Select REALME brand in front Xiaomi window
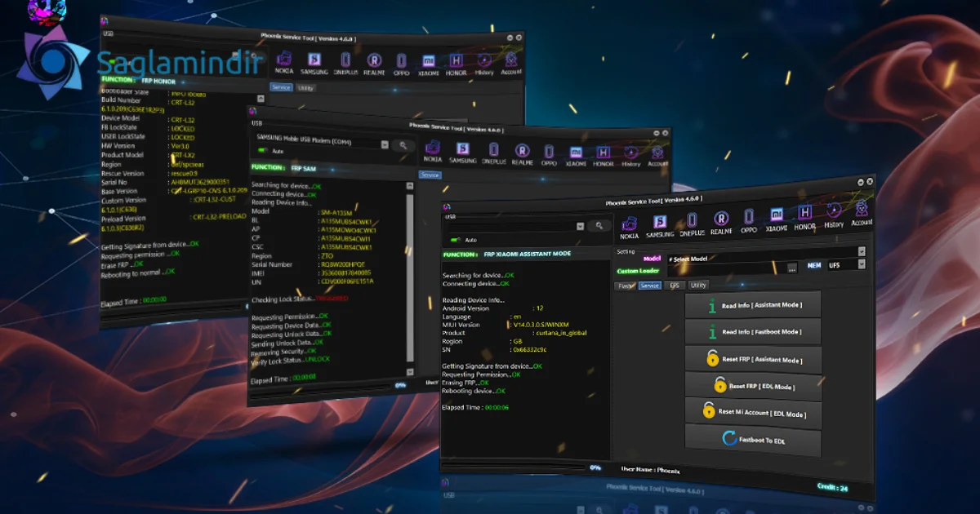The height and width of the screenshot is (514, 980). 721,224
